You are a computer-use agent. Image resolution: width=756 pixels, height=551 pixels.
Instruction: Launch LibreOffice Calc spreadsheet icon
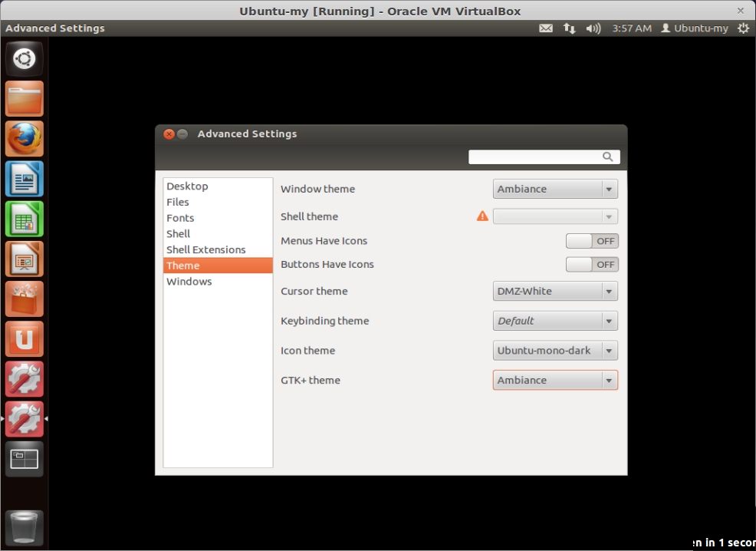(x=24, y=219)
